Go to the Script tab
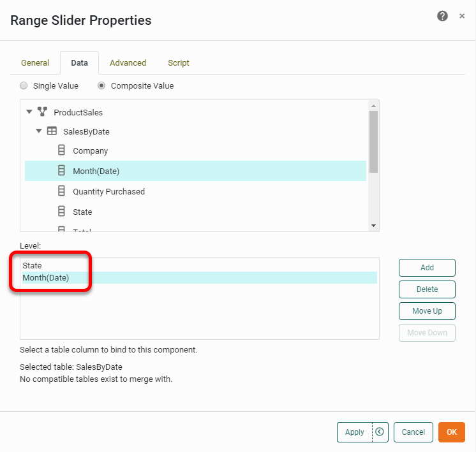 click(179, 63)
